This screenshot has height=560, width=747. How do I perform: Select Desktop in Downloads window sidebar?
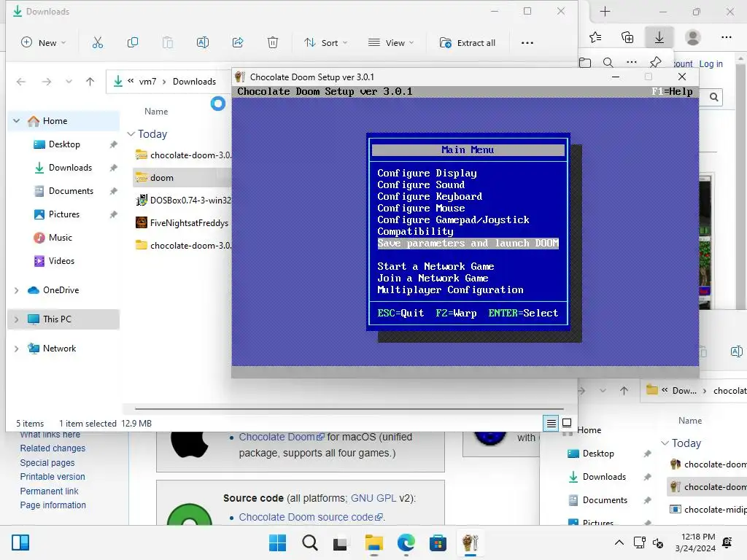click(64, 144)
